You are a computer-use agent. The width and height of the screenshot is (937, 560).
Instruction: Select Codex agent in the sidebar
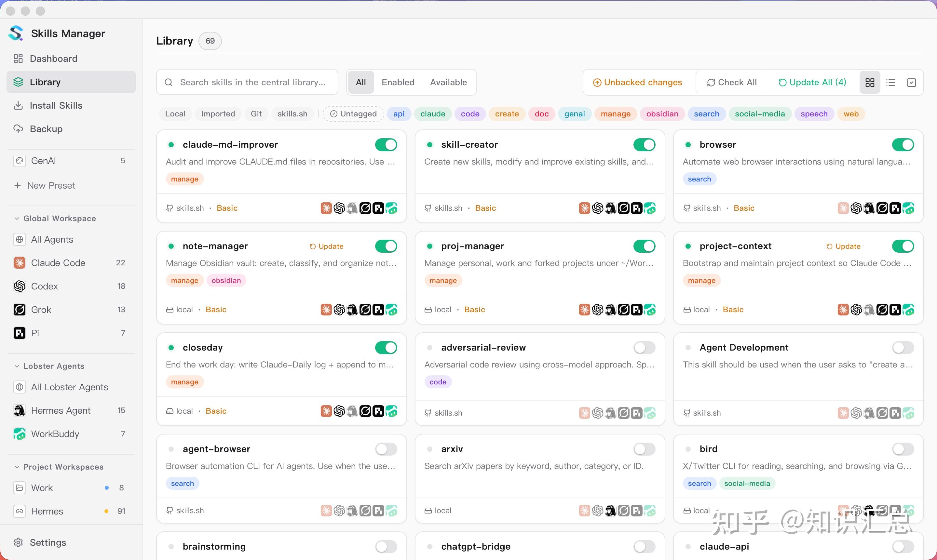pos(71,286)
